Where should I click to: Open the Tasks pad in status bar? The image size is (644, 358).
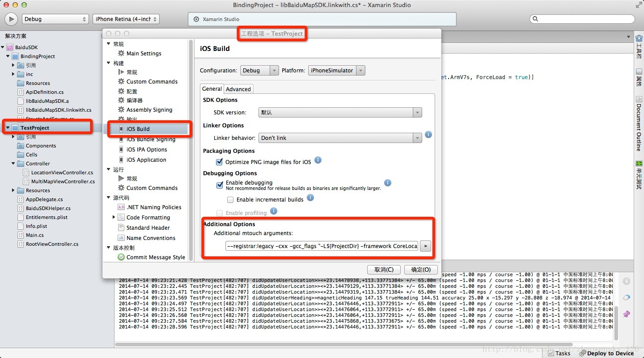coord(559,353)
